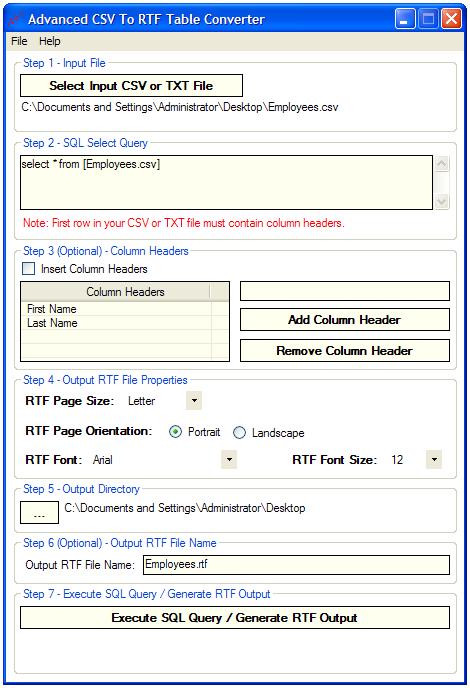Click the SQL query scrollbar down arrow

click(442, 201)
